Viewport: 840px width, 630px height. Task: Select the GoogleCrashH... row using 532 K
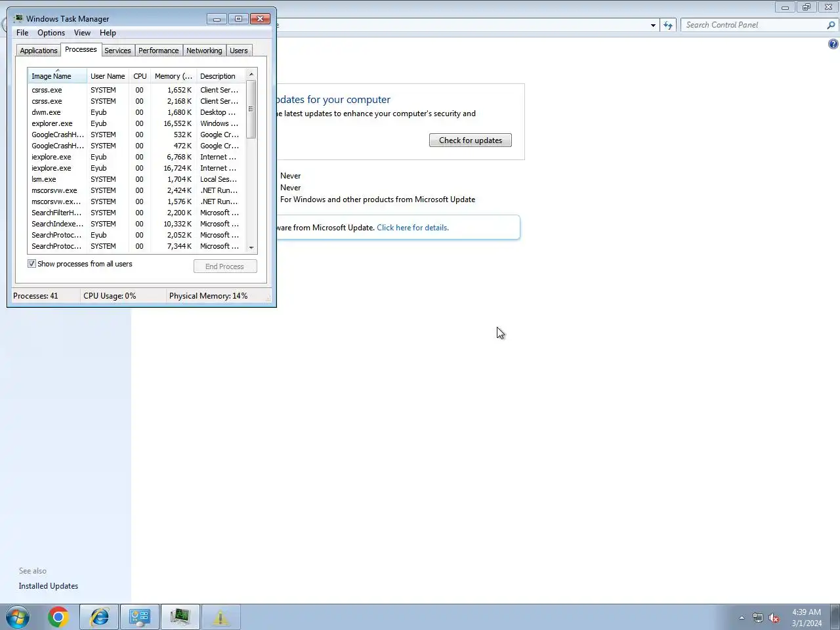point(136,135)
